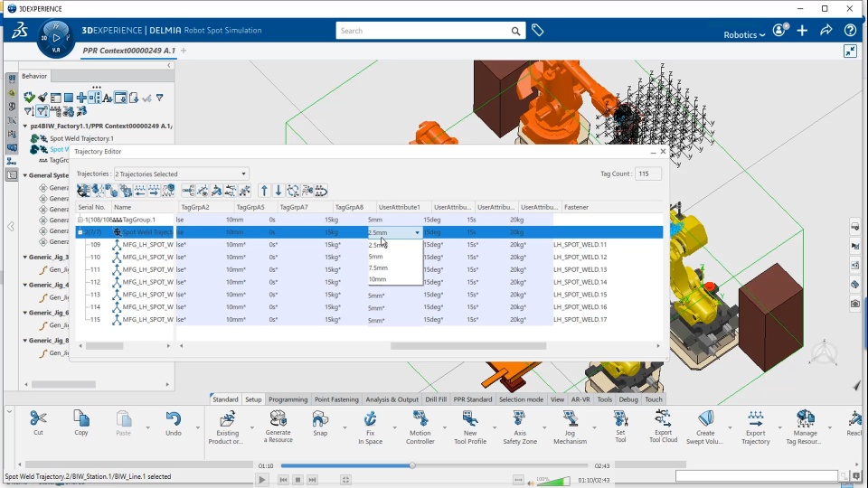Select Spot Weld Trajectory.1 in tree
868x488 pixels.
81,138
